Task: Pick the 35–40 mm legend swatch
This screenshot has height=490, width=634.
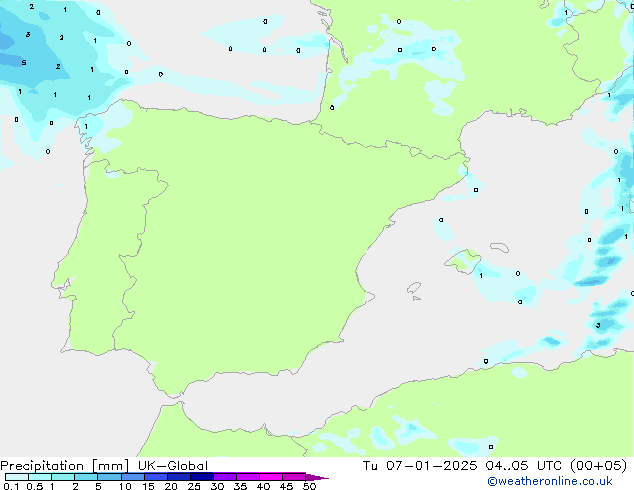Action: pos(248,477)
